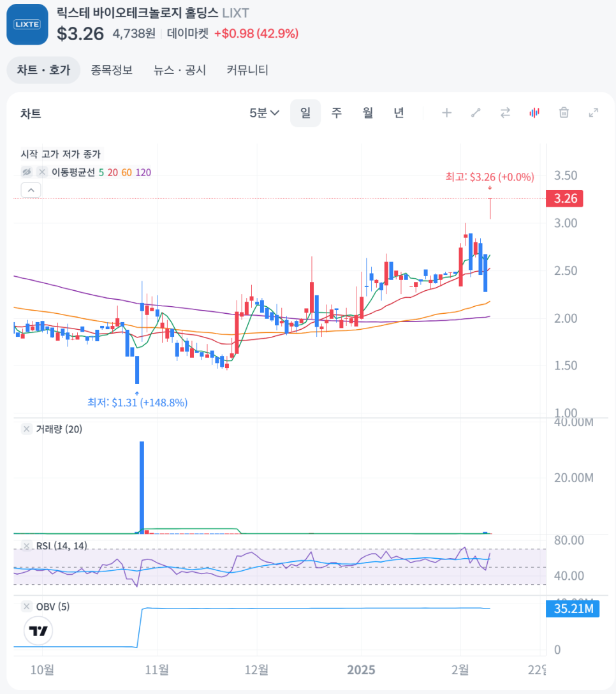The image size is (616, 694).
Task: Click the blue 35.21M OBV value tag
Action: pyautogui.click(x=573, y=609)
